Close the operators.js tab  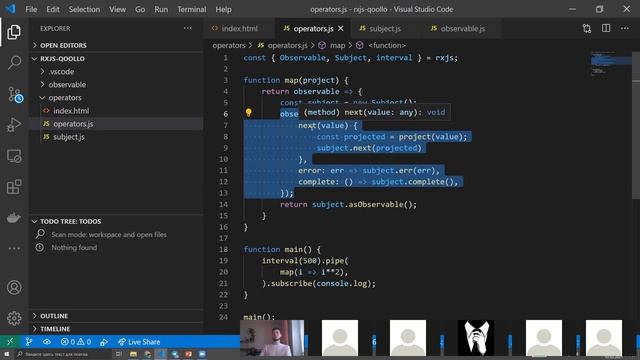(x=341, y=28)
